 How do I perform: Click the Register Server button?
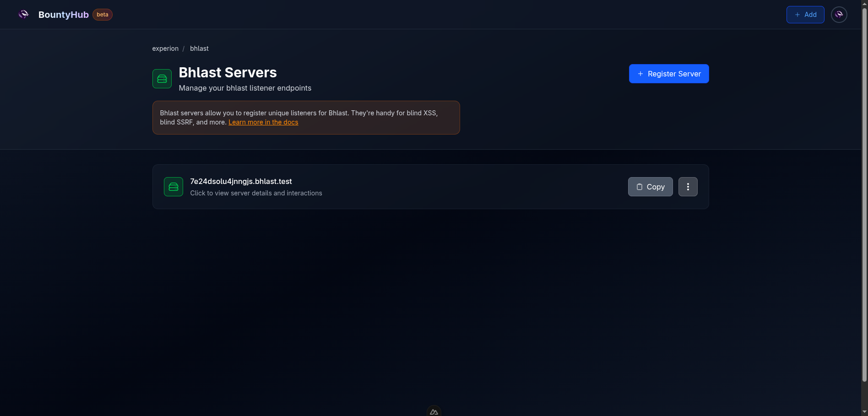click(x=668, y=74)
